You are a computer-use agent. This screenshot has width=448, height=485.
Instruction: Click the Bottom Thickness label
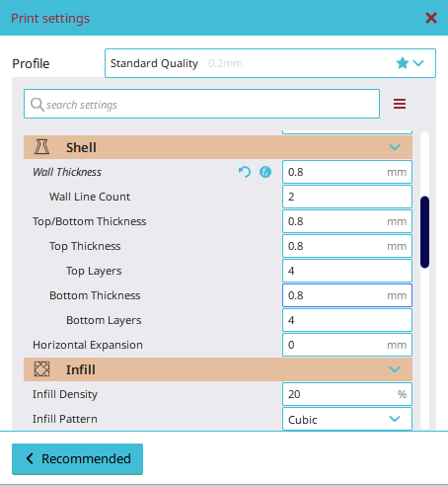(95, 295)
